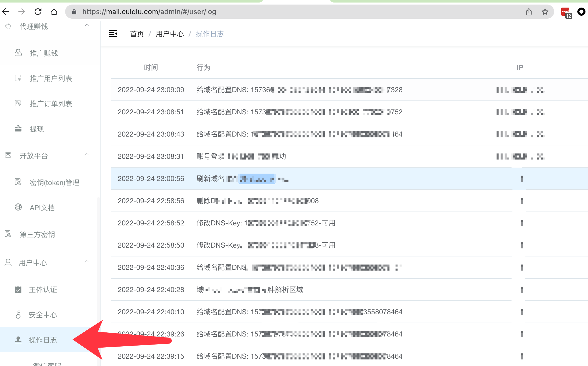Open the red extension icon with badge 12

(x=566, y=12)
